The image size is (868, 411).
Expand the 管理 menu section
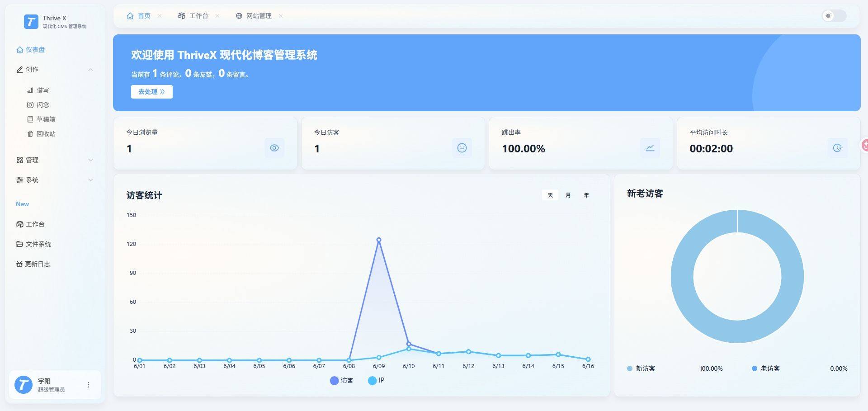click(x=54, y=160)
